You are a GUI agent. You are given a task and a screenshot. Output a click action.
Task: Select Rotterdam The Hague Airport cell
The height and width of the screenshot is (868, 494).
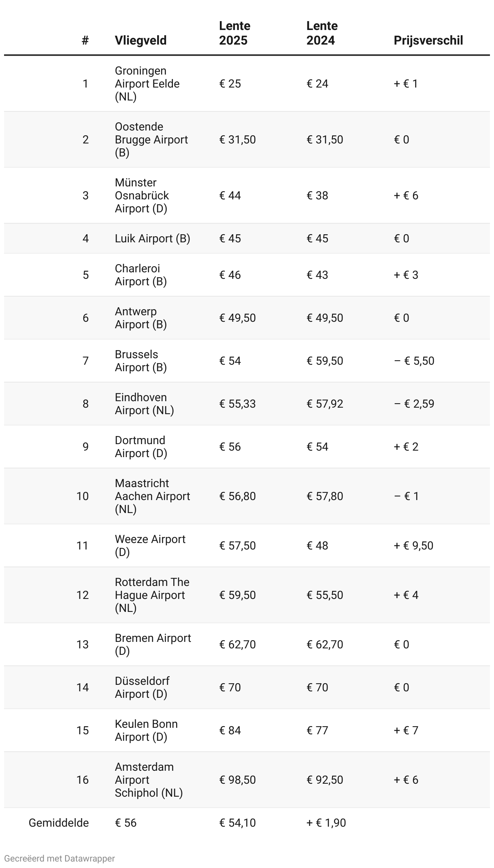tap(152, 595)
